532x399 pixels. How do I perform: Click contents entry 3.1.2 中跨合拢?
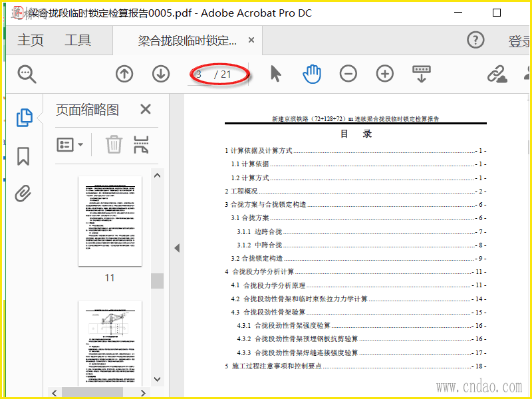point(362,245)
